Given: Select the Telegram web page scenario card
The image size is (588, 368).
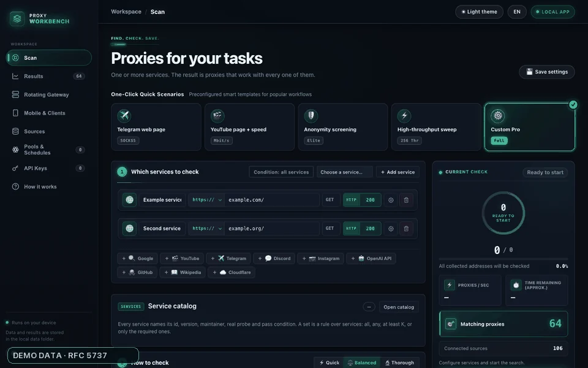Looking at the screenshot, I should point(156,127).
